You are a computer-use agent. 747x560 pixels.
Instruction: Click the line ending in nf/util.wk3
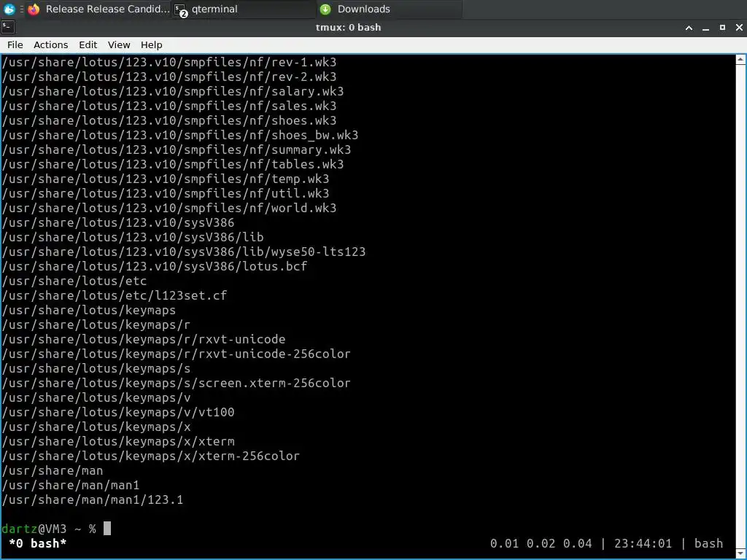tap(166, 193)
